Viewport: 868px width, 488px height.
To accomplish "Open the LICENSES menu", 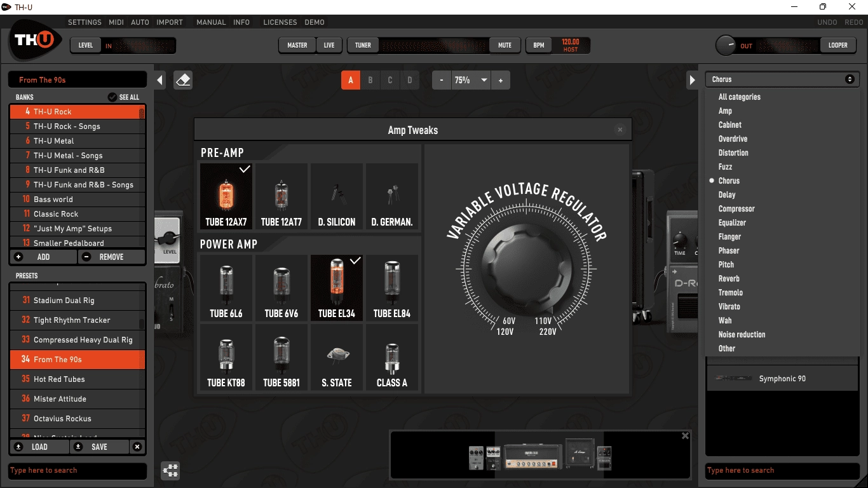I will [x=280, y=22].
